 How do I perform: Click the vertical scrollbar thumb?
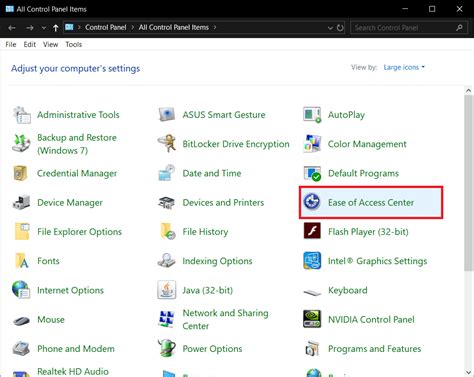click(468, 183)
